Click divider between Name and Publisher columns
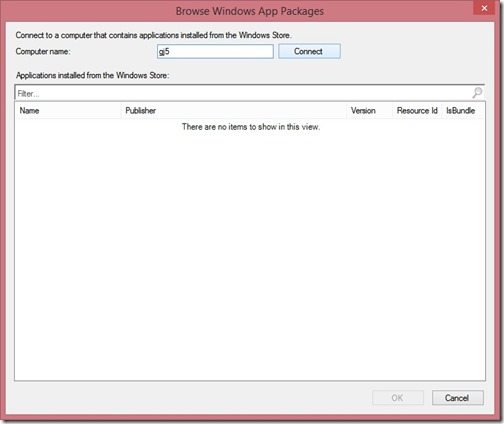This screenshot has height=424, width=504. [x=121, y=110]
